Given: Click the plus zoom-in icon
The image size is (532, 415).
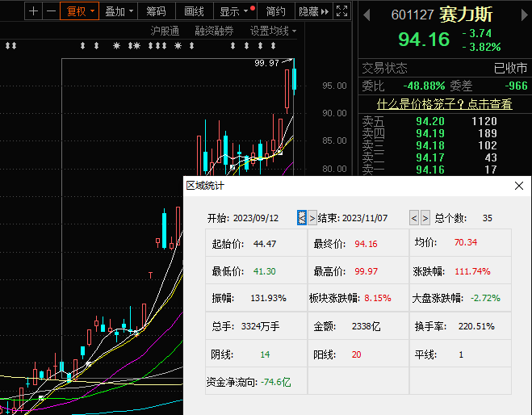Looking at the screenshot, I should click(x=33, y=11).
